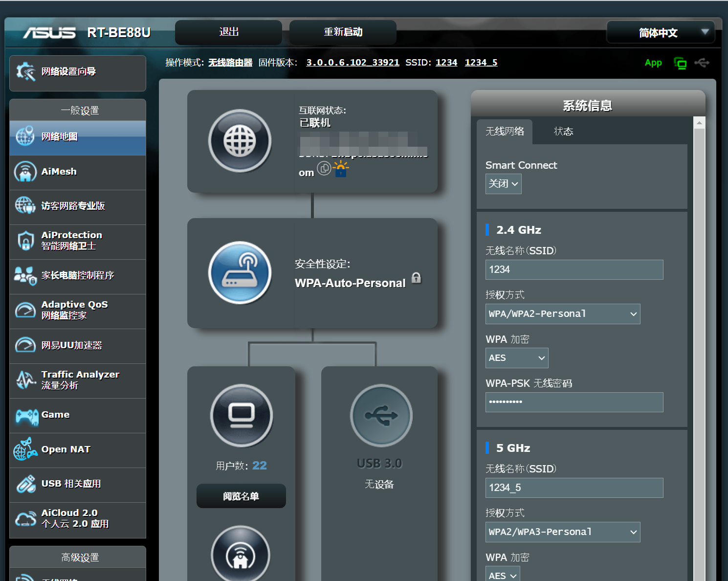Click the 退出 logout button
The image size is (728, 581).
coord(228,32)
